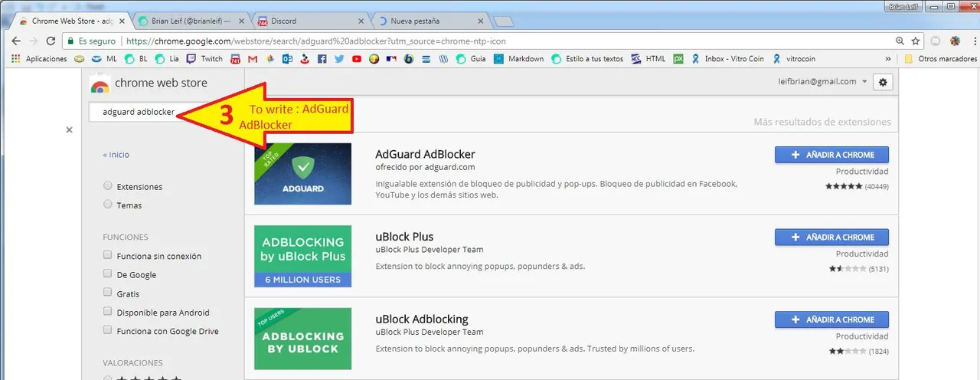Viewport: 980px width, 380px height.
Task: Open the AdGuard AdBlocker title
Action: coord(425,154)
